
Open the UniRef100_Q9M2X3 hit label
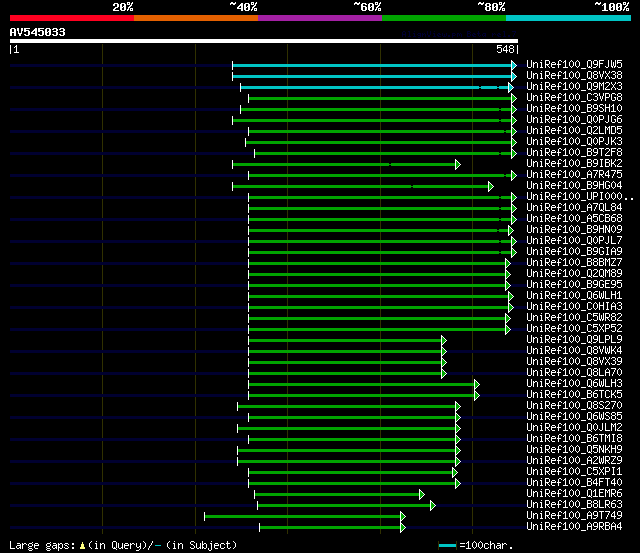(x=574, y=86)
